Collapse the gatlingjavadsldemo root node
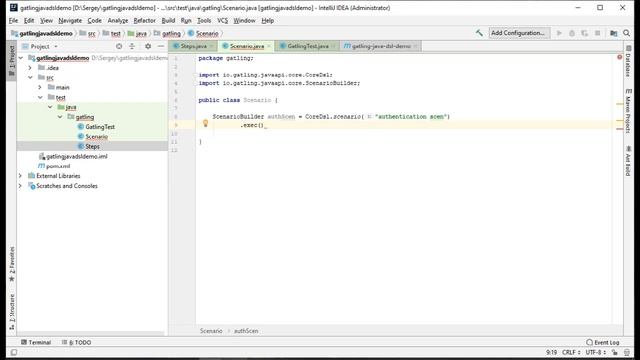 coord(21,58)
